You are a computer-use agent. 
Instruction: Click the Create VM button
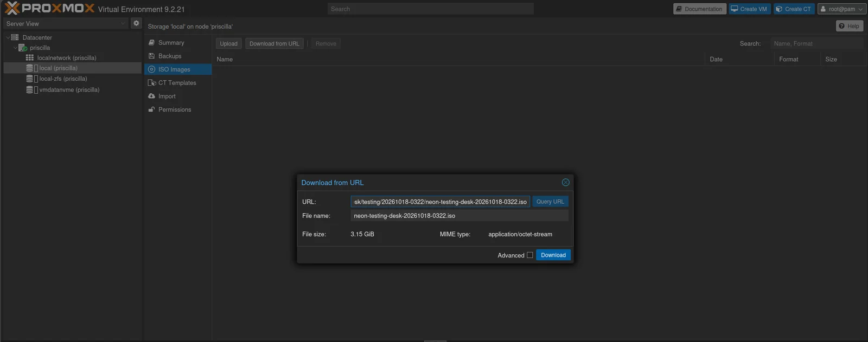(749, 9)
